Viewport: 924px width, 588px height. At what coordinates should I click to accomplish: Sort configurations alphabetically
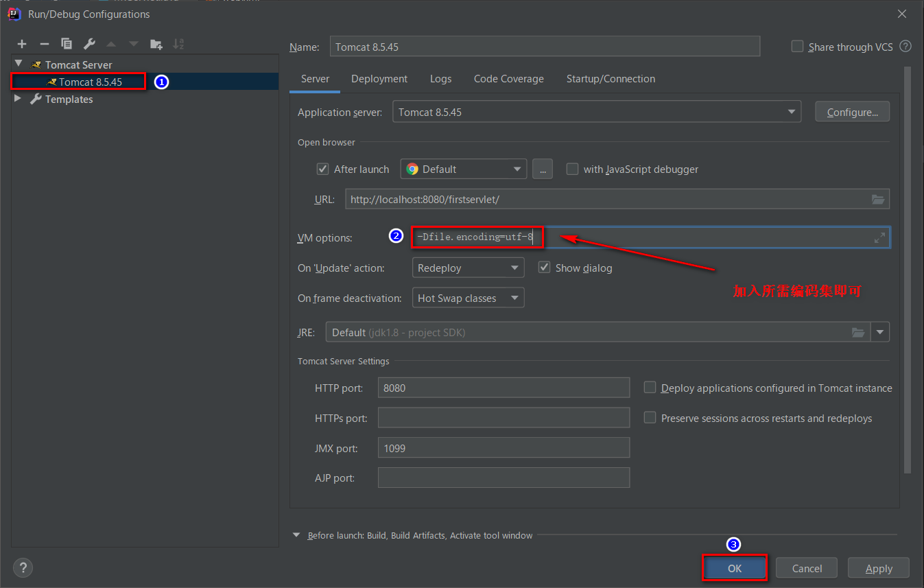tap(178, 44)
